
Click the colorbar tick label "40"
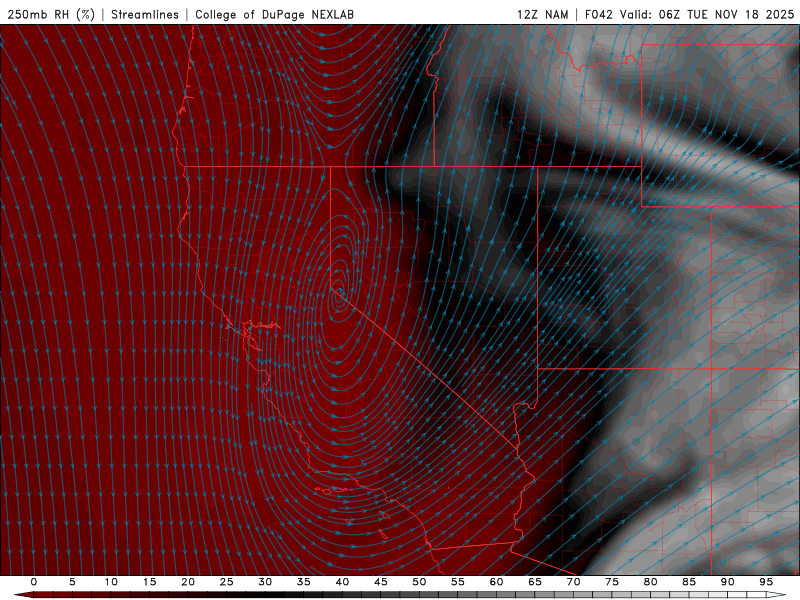click(x=342, y=582)
